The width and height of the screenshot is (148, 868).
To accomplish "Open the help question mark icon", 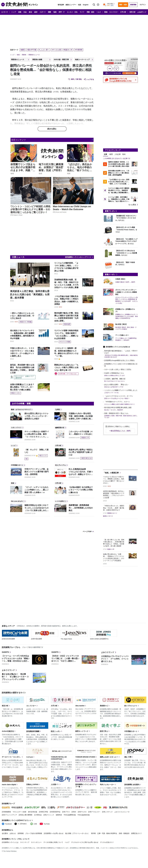I will (98, 5).
